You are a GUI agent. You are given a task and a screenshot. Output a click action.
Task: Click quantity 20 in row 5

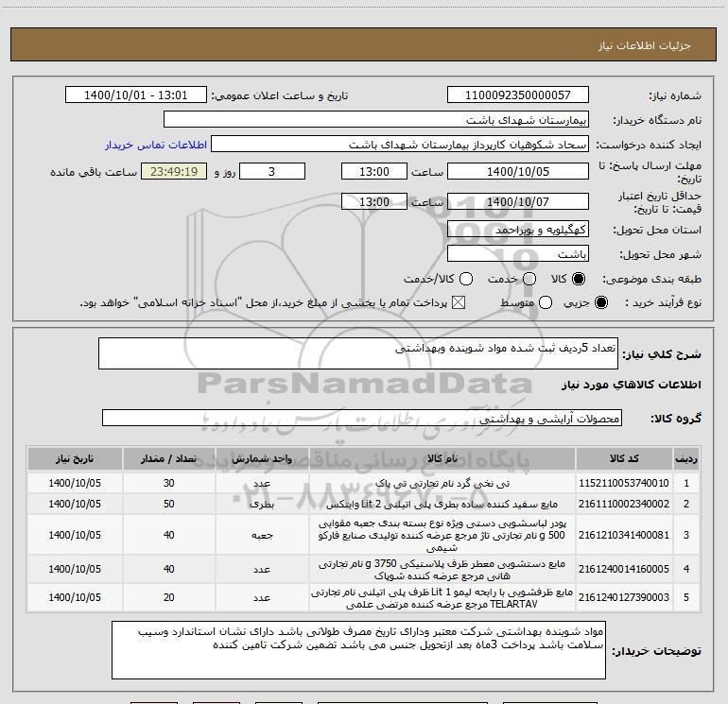coord(168,597)
